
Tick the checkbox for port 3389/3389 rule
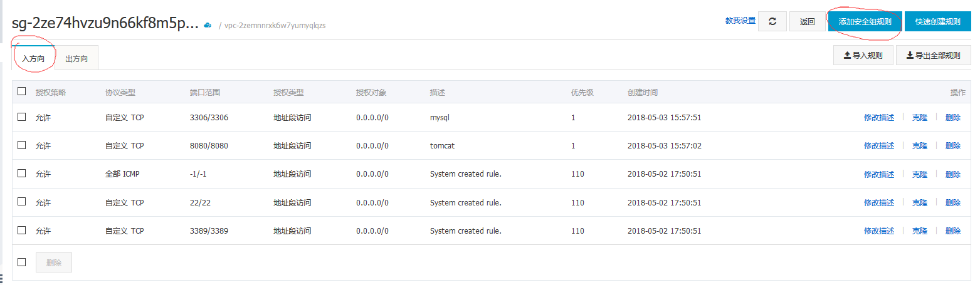pyautogui.click(x=22, y=230)
